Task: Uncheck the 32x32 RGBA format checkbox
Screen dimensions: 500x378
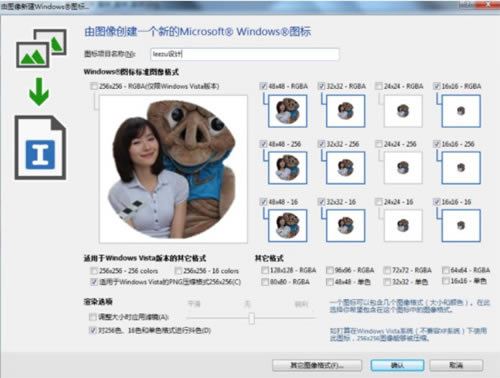Action: pyautogui.click(x=321, y=86)
